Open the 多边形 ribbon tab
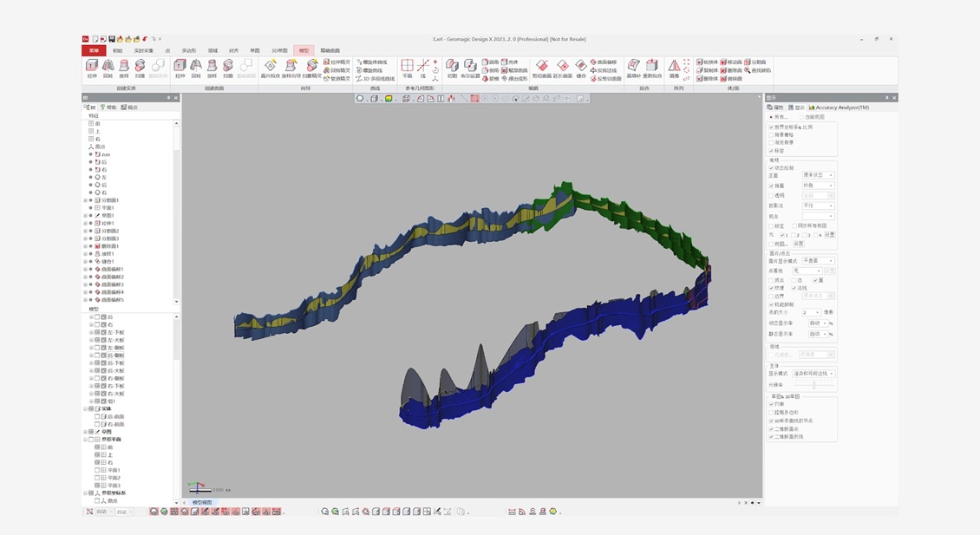The width and height of the screenshot is (980, 535). pos(188,50)
